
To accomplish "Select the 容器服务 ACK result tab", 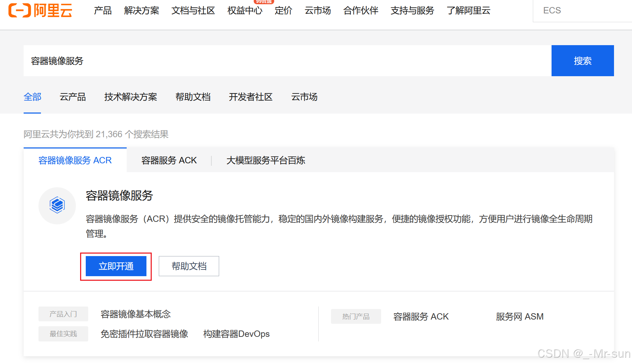I will click(x=169, y=160).
